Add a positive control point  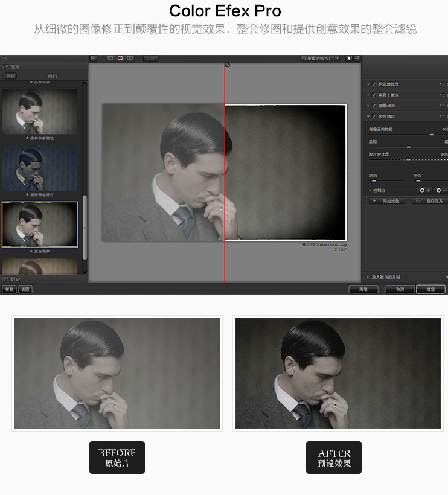(x=425, y=190)
